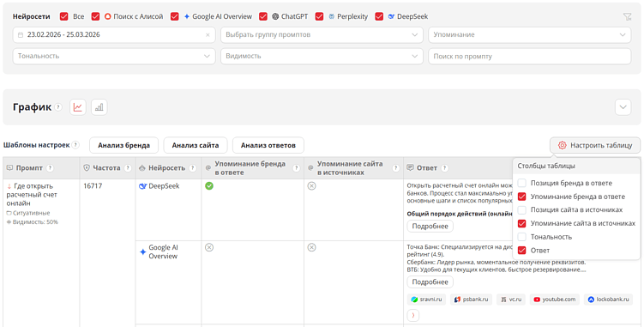Enable Позиция сайта в источниках column
This screenshot has width=644, height=327.
click(x=521, y=209)
